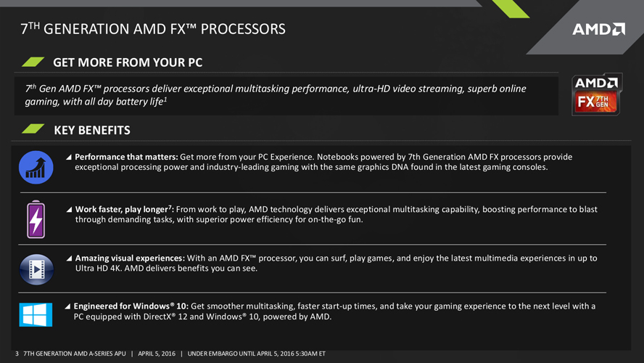The width and height of the screenshot is (644, 363).
Task: Click the Amazing visual experiences bold label
Action: [130, 258]
